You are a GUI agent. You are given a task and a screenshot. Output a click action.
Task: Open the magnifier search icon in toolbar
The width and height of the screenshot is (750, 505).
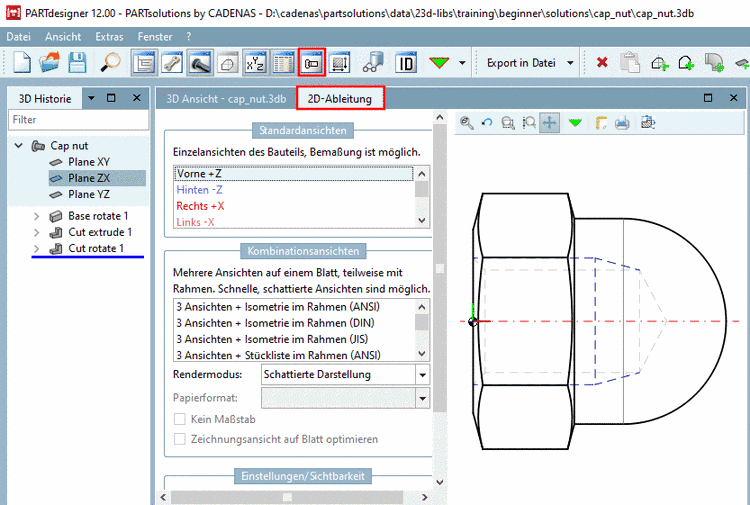click(x=111, y=62)
